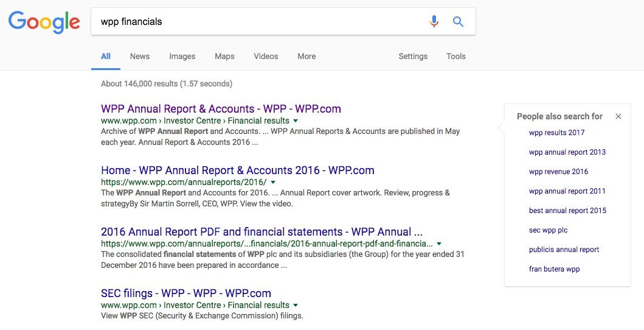Open the Maps tab
644x330 pixels.
[224, 56]
